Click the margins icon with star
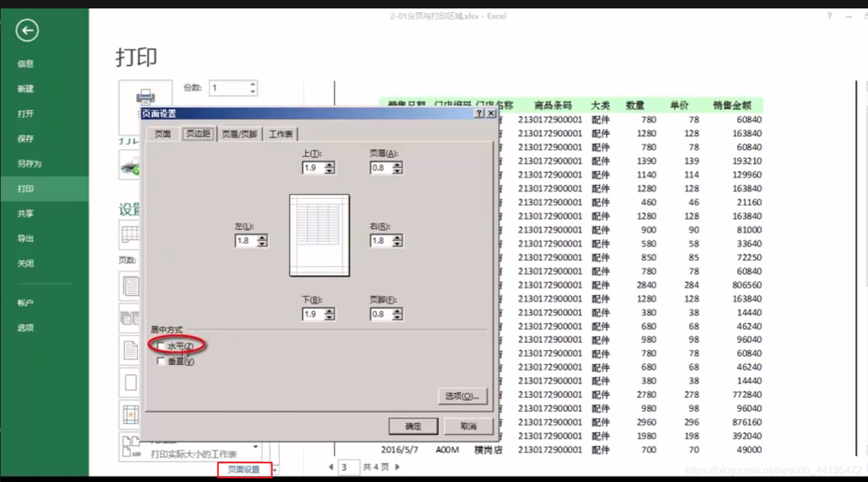The height and width of the screenshot is (482, 868). click(x=130, y=414)
